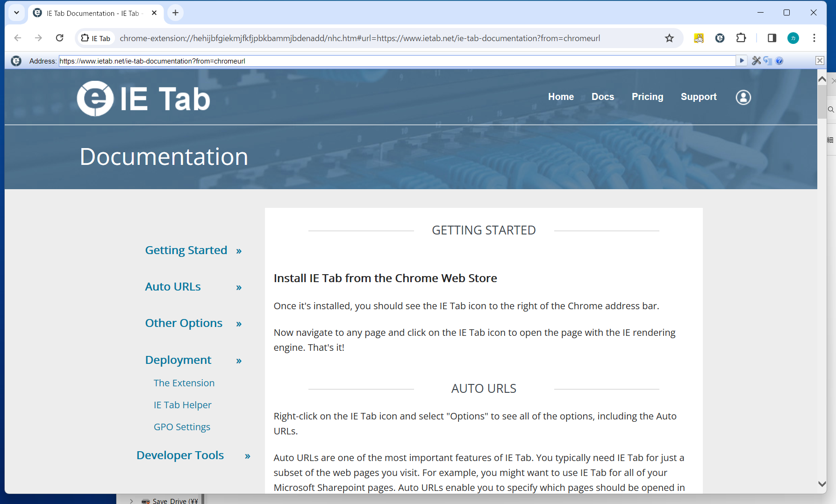This screenshot has height=504, width=836.
Task: Jump to Other Options section
Action: (184, 323)
